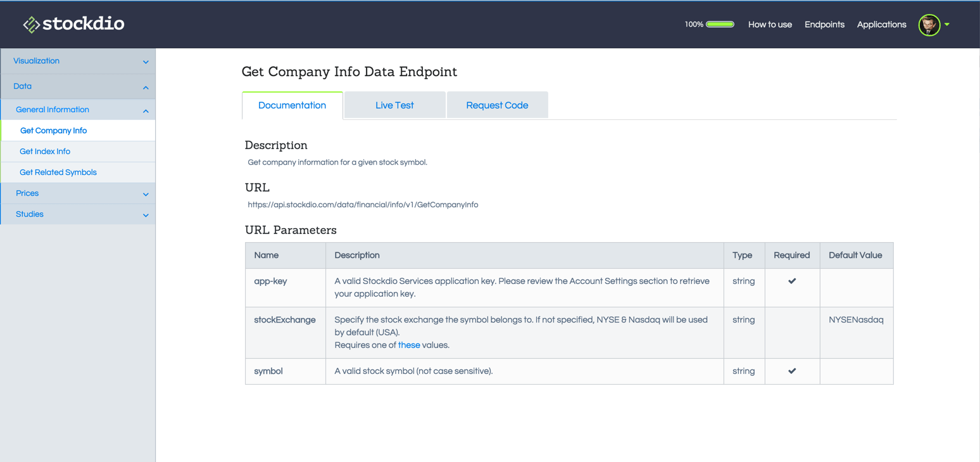Click the Required column header
The width and height of the screenshot is (980, 462).
tap(793, 255)
